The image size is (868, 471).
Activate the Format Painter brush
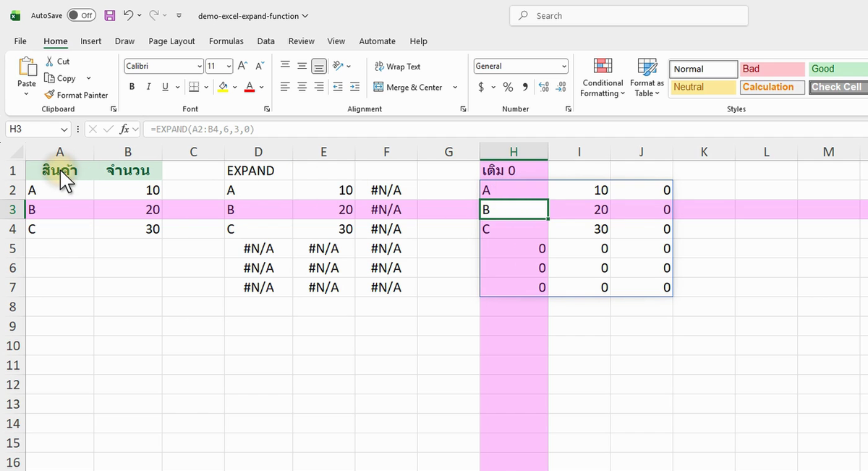(x=50, y=95)
